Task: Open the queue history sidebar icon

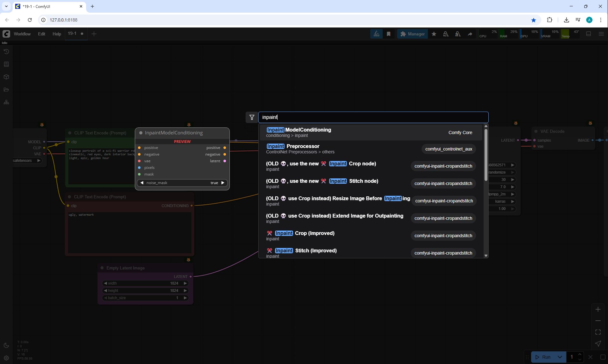Action: [x=6, y=52]
